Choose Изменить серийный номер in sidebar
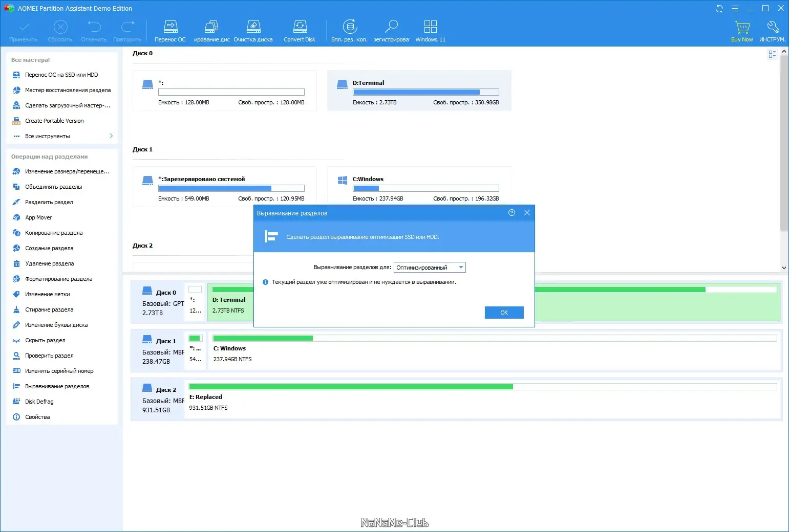Viewport: 789px width, 532px height. pos(61,371)
